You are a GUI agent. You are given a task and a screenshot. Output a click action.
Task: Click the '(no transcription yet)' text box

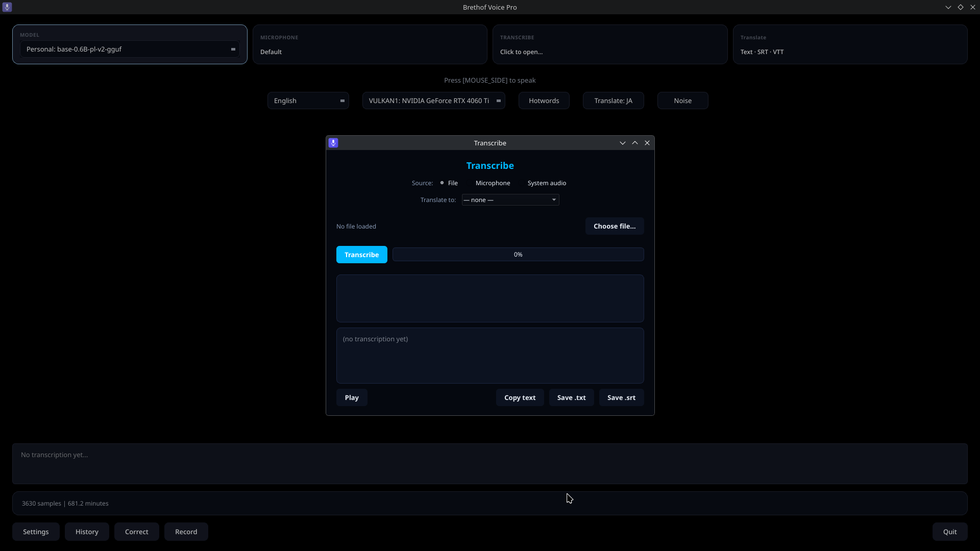(x=490, y=356)
